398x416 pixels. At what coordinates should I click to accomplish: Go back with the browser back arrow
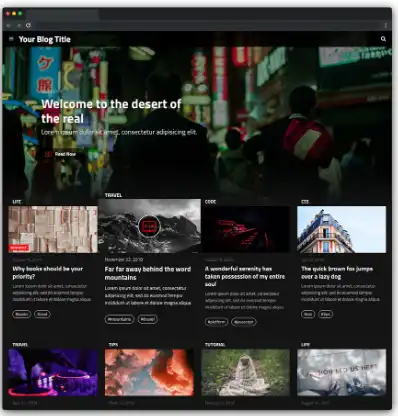pyautogui.click(x=9, y=25)
